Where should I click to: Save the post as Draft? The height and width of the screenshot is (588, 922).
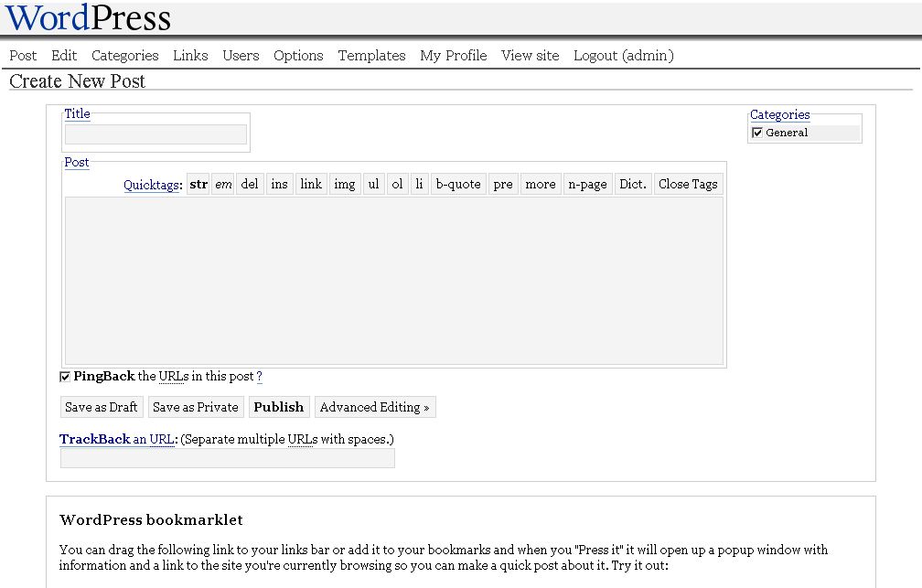(102, 407)
